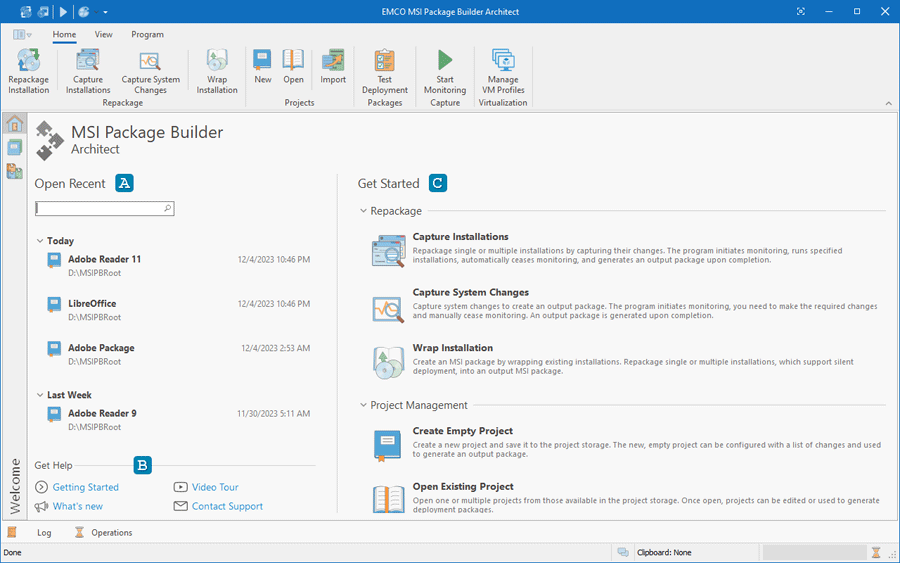Open recent project LibreOffice
900x563 pixels.
(x=179, y=310)
